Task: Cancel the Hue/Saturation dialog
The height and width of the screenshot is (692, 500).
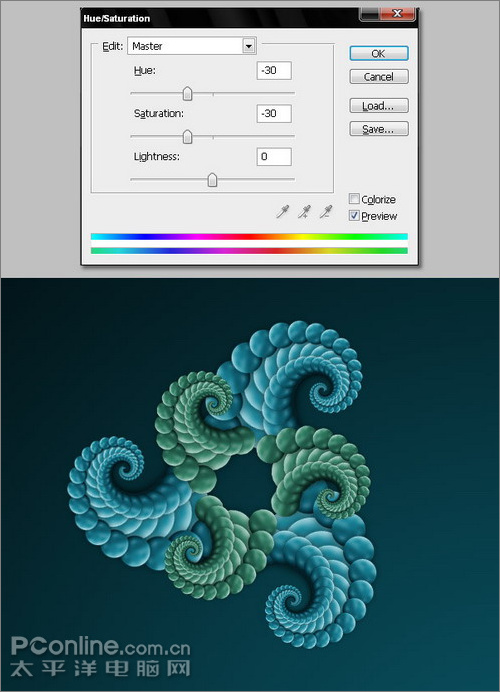Action: (x=379, y=77)
